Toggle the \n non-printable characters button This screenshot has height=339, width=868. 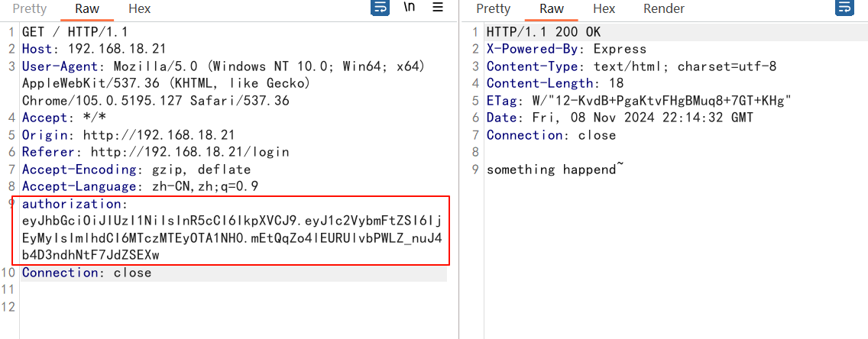[410, 8]
